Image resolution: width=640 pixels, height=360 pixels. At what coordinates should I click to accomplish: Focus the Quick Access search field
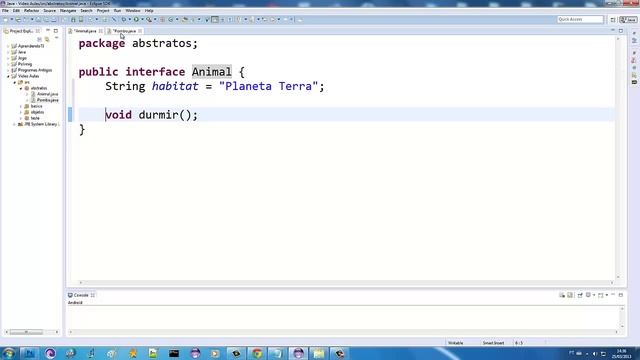coord(580,20)
